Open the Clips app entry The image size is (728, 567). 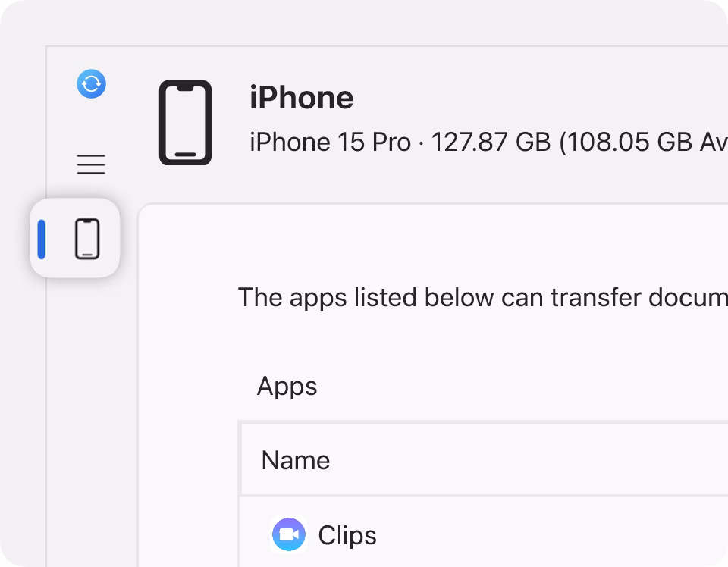point(346,534)
